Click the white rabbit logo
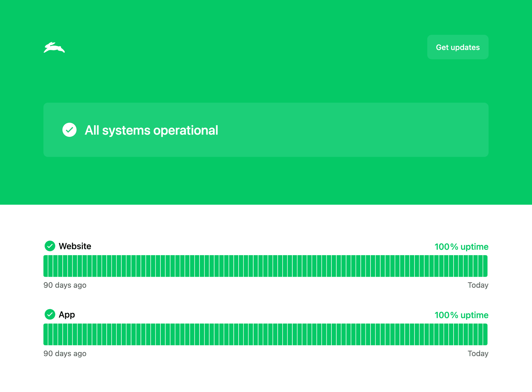The height and width of the screenshot is (392, 532). 54,47
